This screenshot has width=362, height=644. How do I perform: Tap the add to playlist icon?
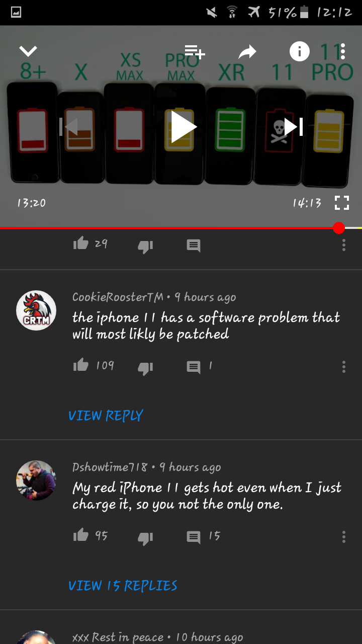click(x=195, y=51)
